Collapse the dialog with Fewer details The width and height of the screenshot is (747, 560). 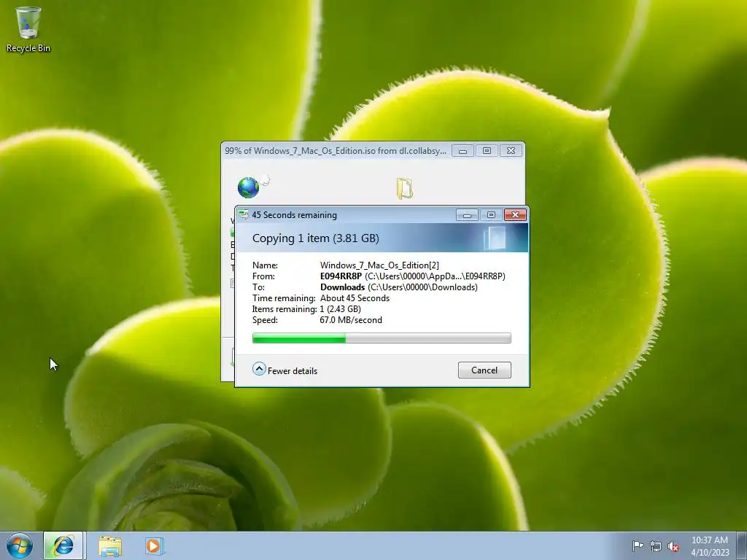[285, 370]
